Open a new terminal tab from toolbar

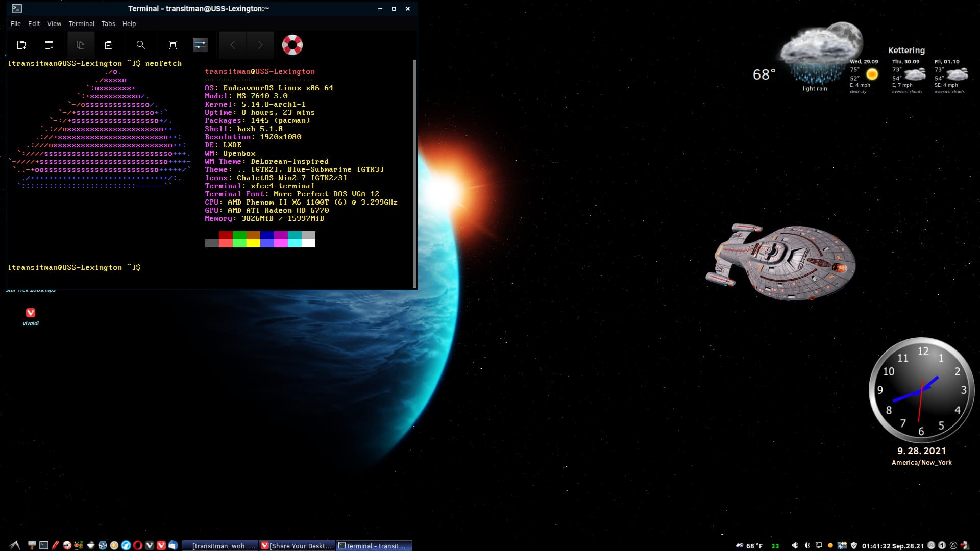click(x=21, y=45)
